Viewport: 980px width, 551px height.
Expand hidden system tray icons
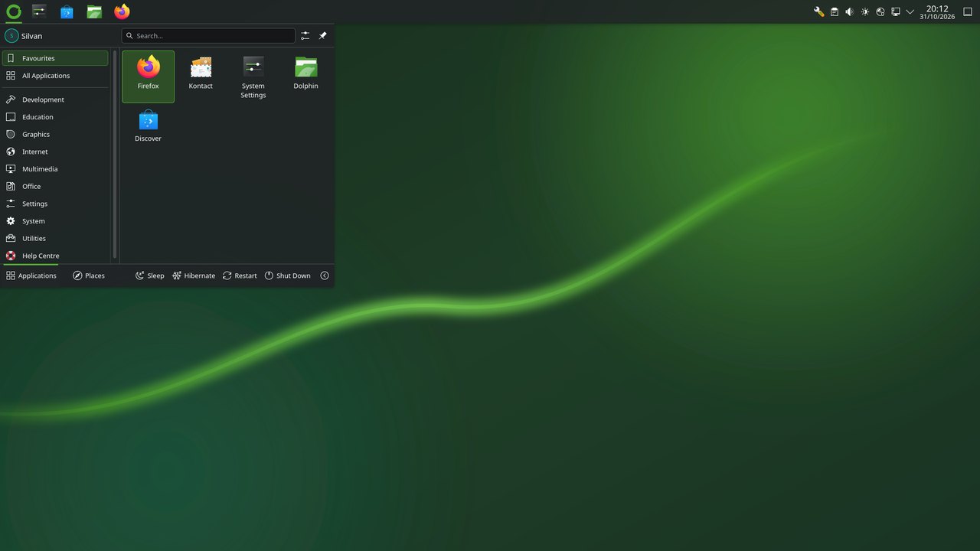coord(910,11)
